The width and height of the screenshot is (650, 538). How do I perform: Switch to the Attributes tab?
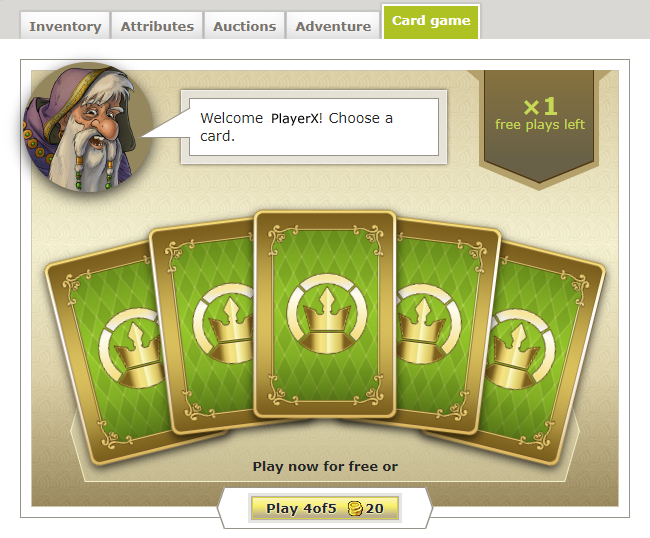pos(157,26)
